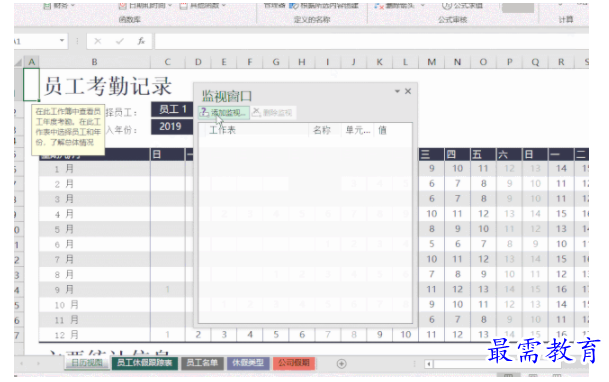
Task: Click 根据所选内容创建 in the ribbon
Action: tap(324, 6)
